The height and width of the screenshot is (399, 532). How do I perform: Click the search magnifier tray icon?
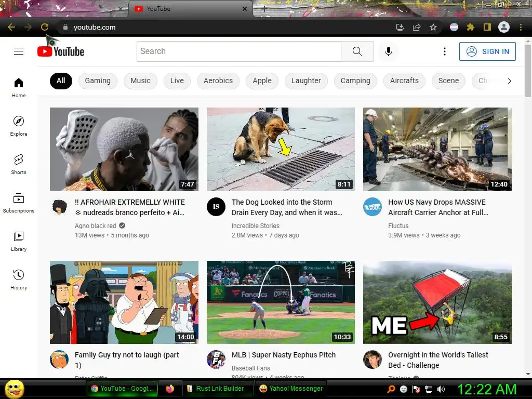(391, 389)
